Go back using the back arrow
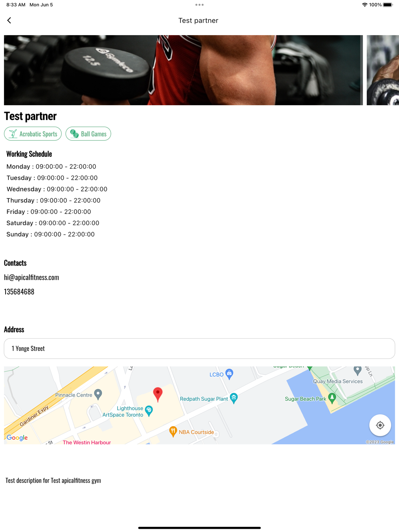 coord(9,20)
